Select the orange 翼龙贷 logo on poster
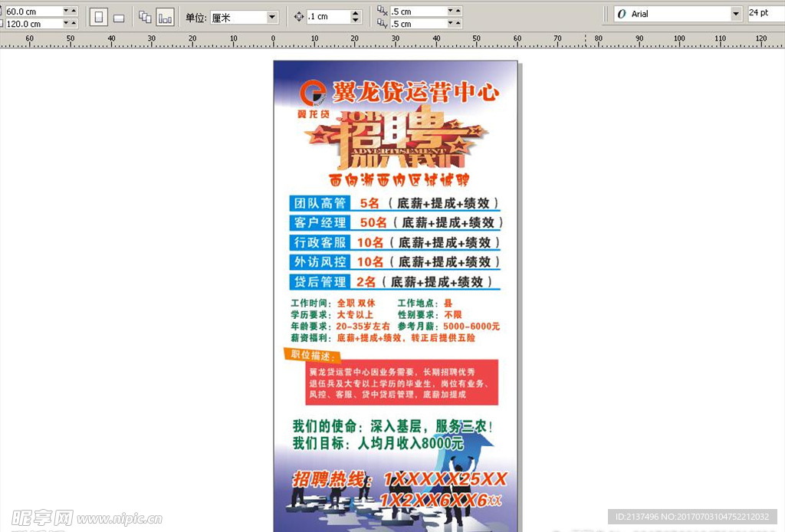Viewport: 785px width, 532px height. (x=314, y=99)
